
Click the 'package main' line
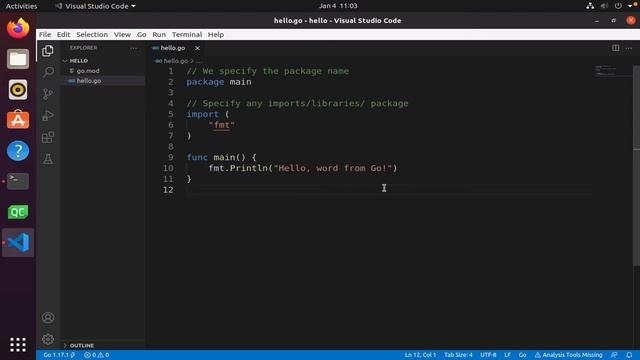point(219,82)
